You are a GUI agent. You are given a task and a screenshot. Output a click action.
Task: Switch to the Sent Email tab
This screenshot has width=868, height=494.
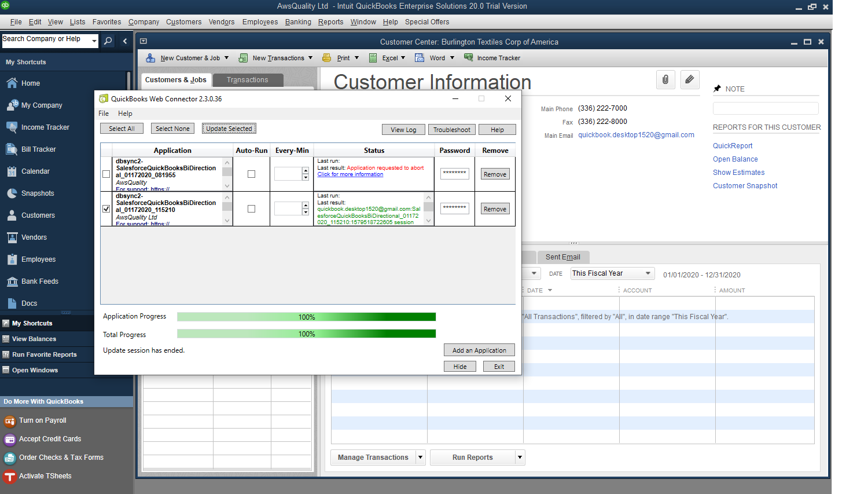[562, 257]
